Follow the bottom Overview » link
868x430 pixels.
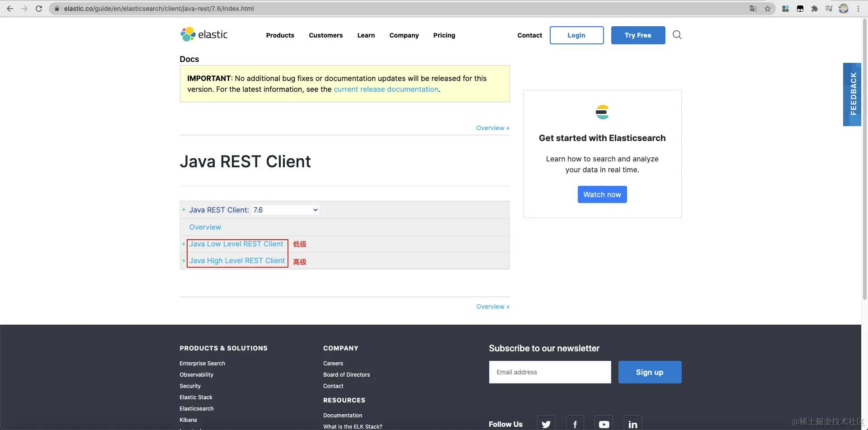click(x=493, y=307)
